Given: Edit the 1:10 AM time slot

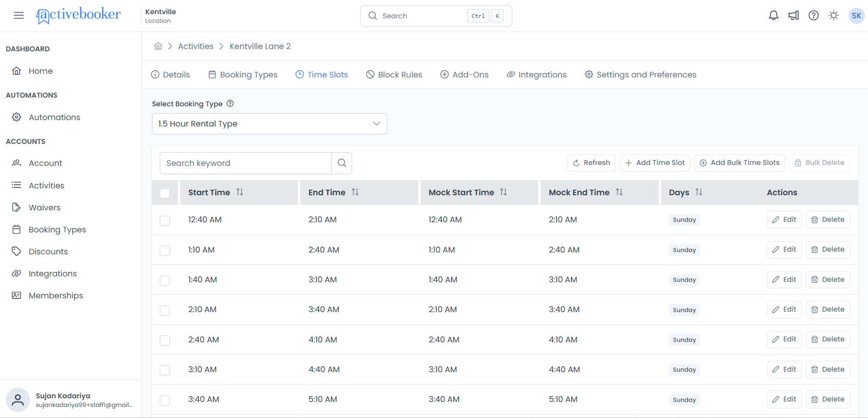Looking at the screenshot, I should 784,249.
